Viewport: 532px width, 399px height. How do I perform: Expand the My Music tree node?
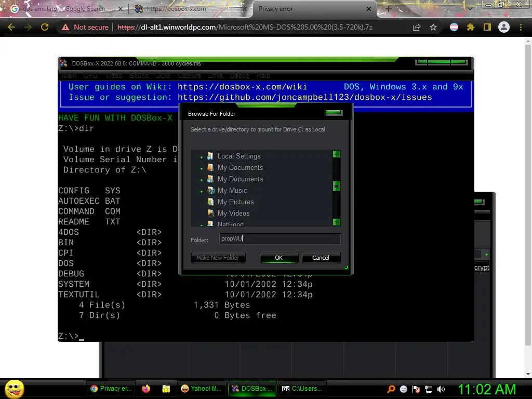pos(202,191)
